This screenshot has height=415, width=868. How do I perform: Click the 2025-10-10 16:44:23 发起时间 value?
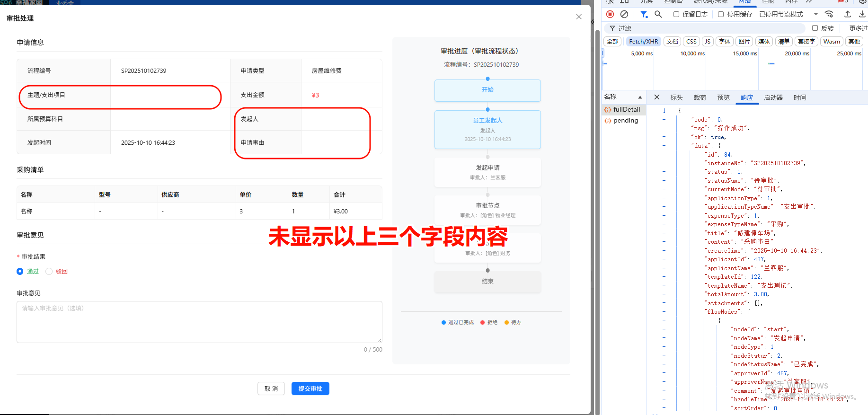click(148, 142)
